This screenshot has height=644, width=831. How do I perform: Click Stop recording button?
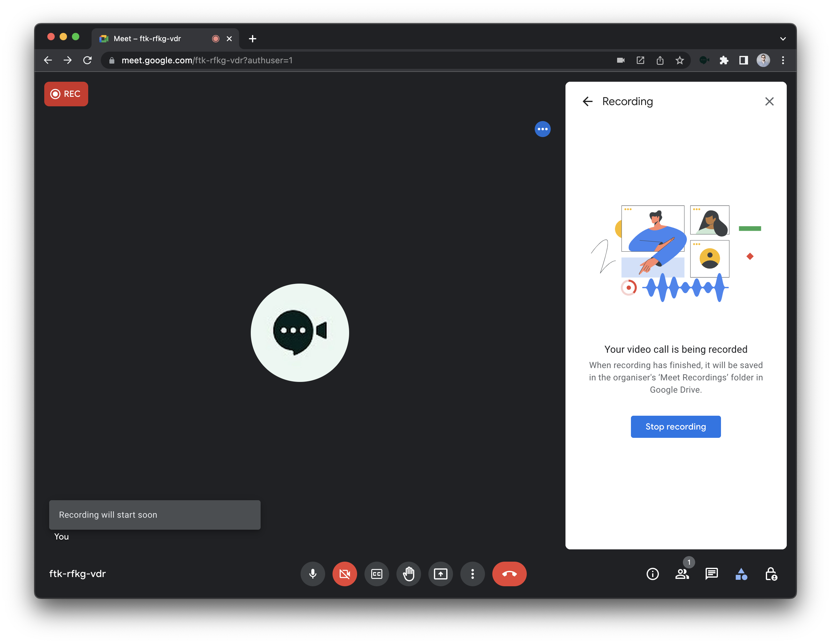tap(676, 426)
